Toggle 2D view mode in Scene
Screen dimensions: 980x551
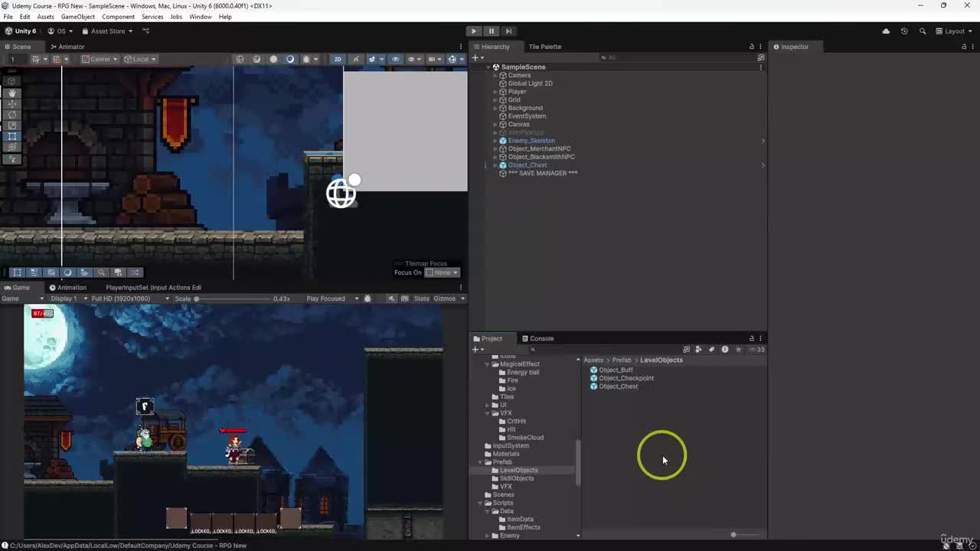click(x=338, y=59)
